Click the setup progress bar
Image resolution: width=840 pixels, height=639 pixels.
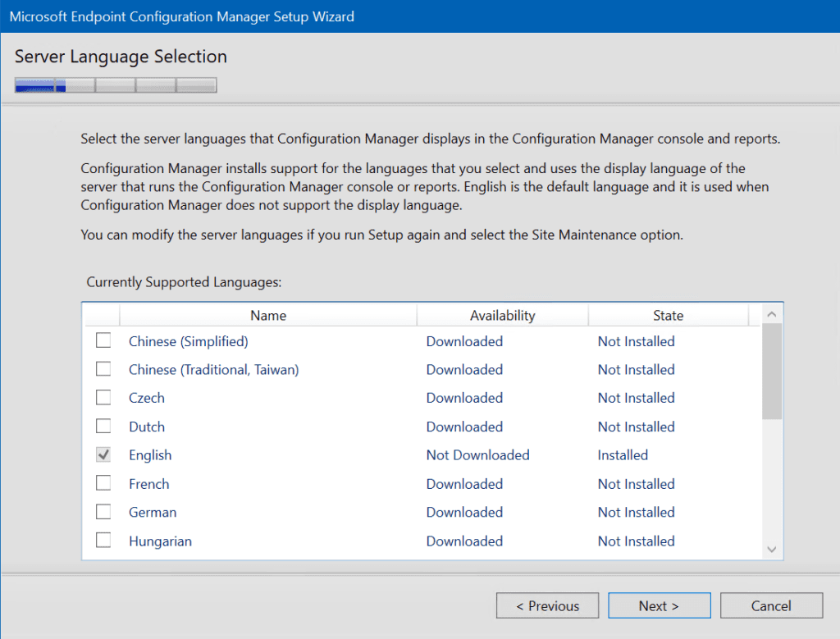pyautogui.click(x=116, y=85)
